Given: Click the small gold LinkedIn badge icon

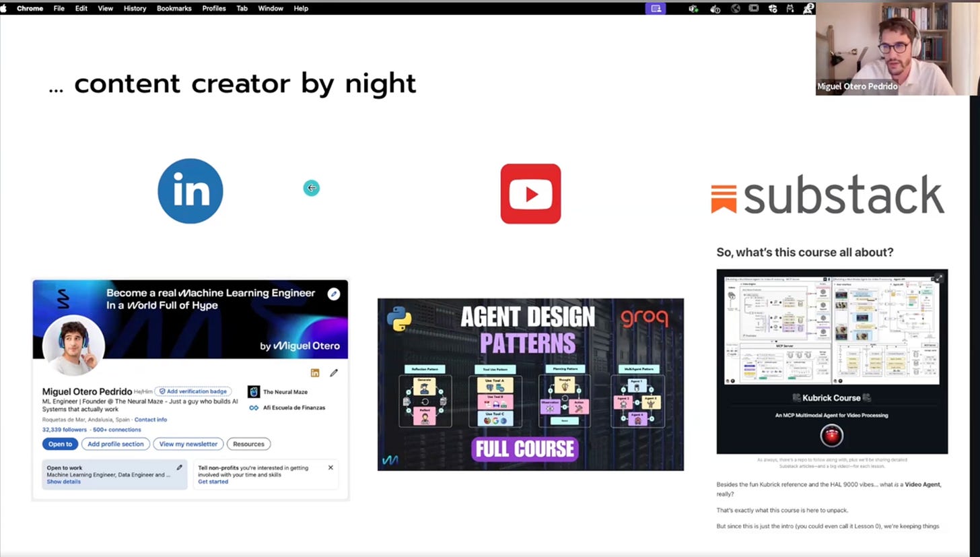Looking at the screenshot, I should pyautogui.click(x=314, y=373).
